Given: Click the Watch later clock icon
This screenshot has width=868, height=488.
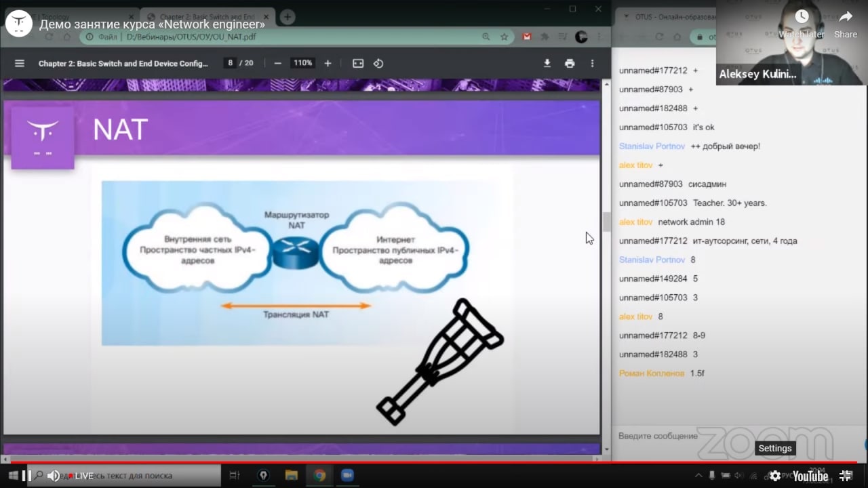Looking at the screenshot, I should 802,16.
